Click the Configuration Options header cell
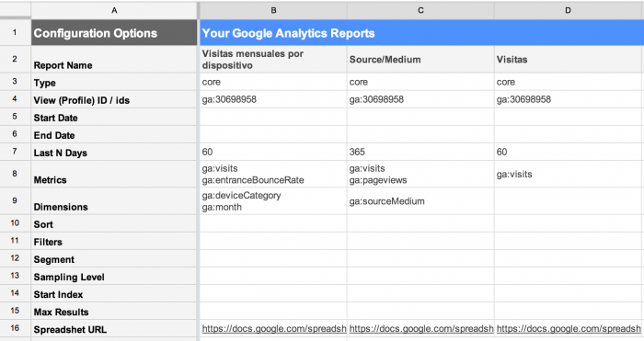 (114, 32)
